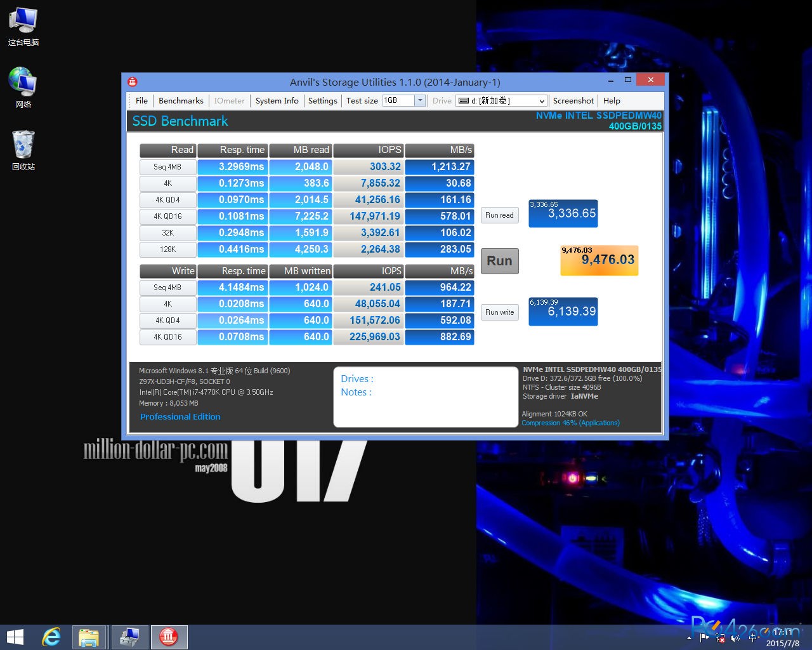The height and width of the screenshot is (650, 812).
Task: Click the drive icon in the Drive selector
Action: 464,101
